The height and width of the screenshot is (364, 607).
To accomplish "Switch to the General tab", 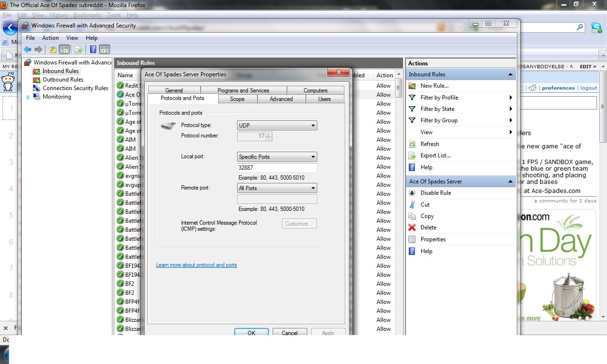I will coord(174,91).
